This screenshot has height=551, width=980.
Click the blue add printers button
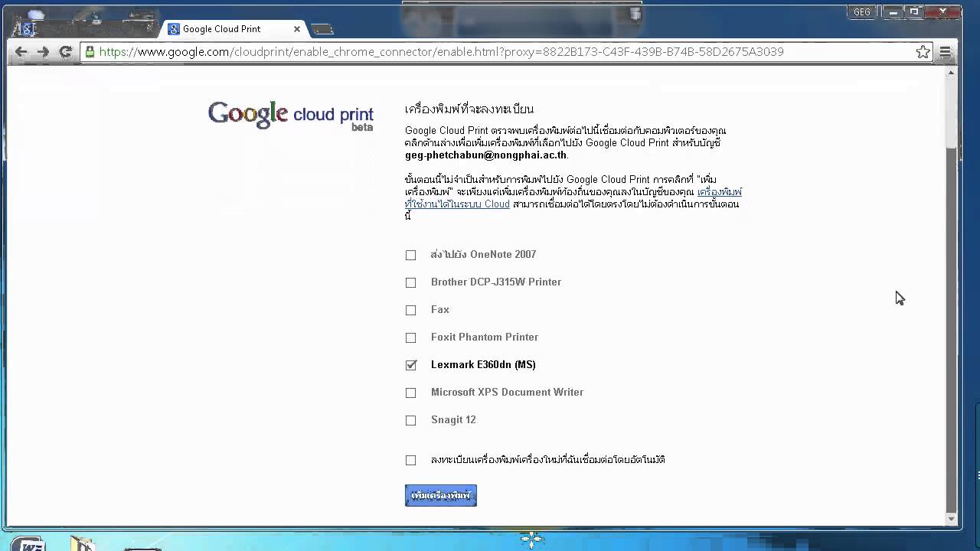pos(441,495)
